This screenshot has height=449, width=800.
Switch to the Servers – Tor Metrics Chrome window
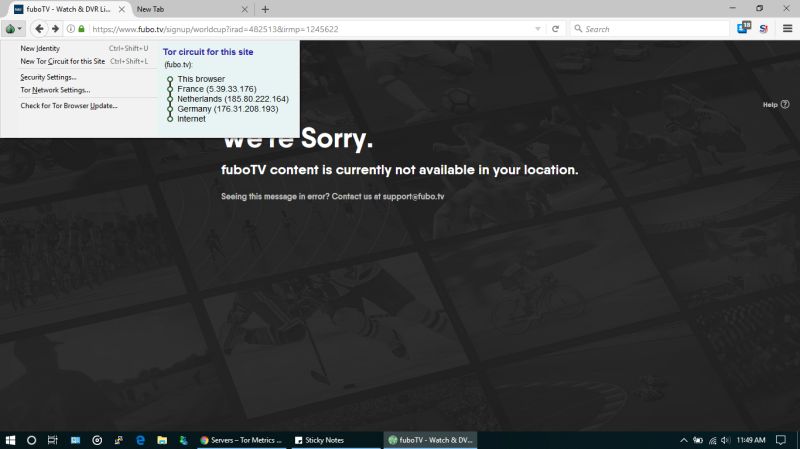coord(241,440)
